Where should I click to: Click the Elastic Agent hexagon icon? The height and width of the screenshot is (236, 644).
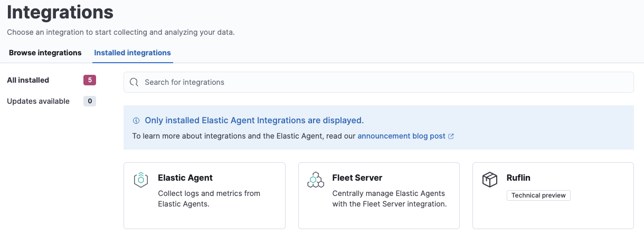coord(140,180)
